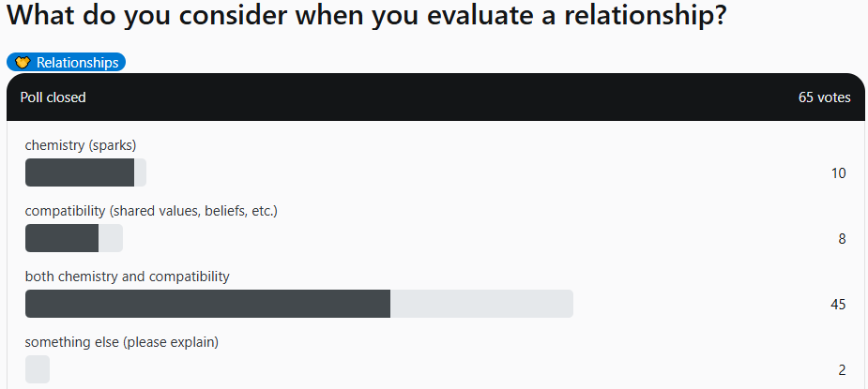Screen dimensions: 868x389
Task: Click the vote count 45
Action: point(838,305)
